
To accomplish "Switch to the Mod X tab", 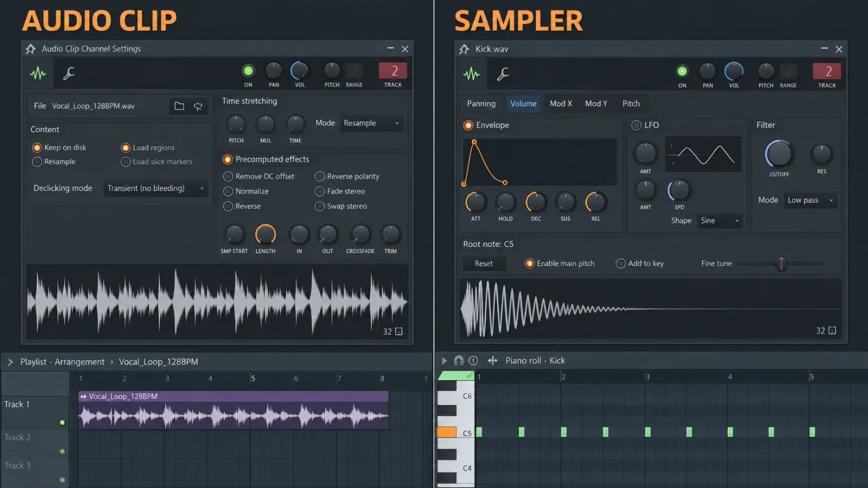I will [561, 103].
